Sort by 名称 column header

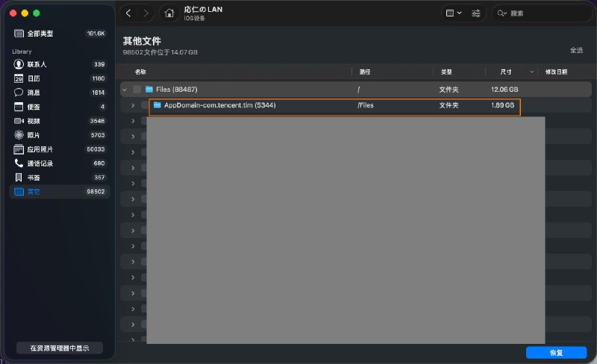pos(140,72)
